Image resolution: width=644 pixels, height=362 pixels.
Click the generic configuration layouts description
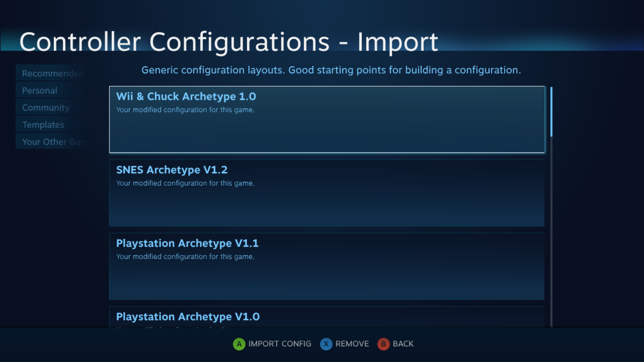pos(331,70)
